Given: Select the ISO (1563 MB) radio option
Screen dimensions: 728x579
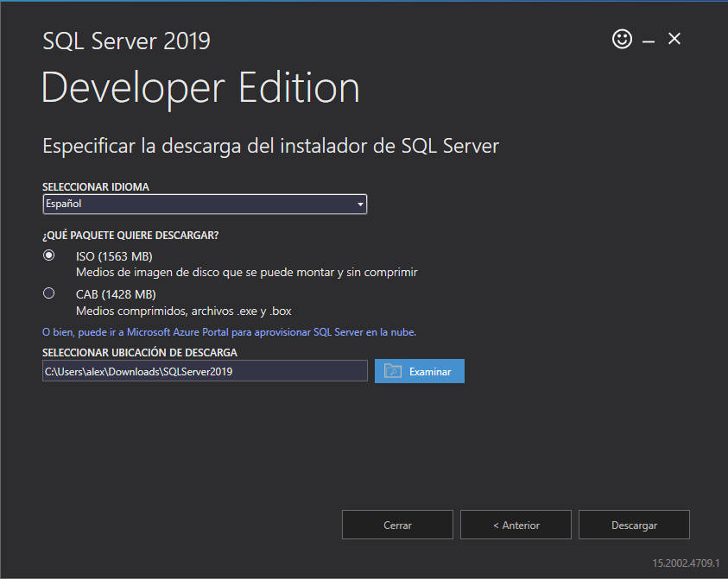Looking at the screenshot, I should click(48, 255).
